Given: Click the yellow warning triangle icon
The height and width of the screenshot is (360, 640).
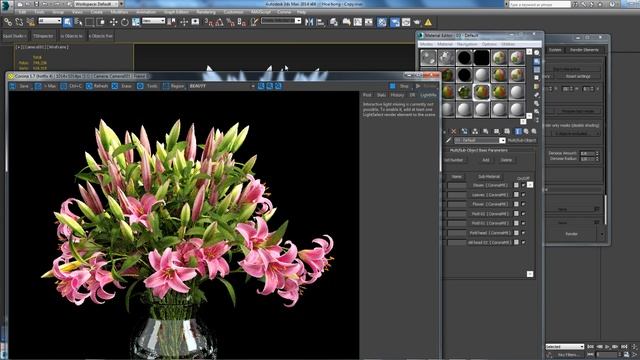Looking at the screenshot, I should tap(428, 22).
